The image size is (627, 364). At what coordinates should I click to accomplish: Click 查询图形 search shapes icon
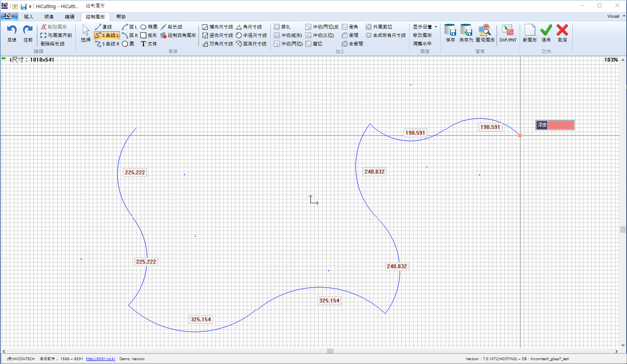point(485,33)
